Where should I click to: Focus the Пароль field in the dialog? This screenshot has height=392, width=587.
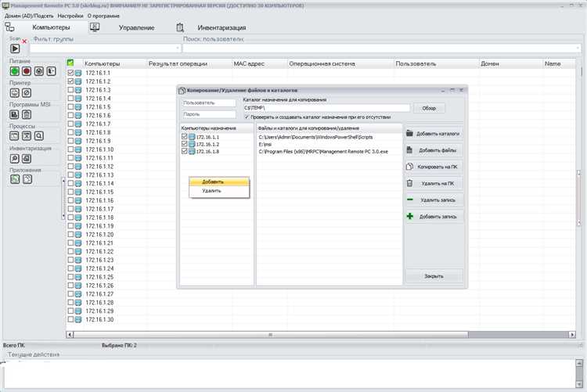208,113
